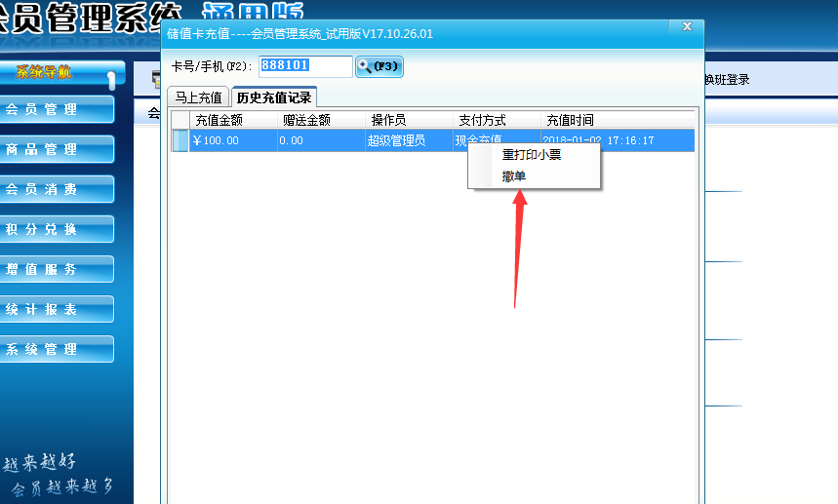The height and width of the screenshot is (504, 838).
Task: Open 会员消费 in the sidebar
Action: pos(57,189)
